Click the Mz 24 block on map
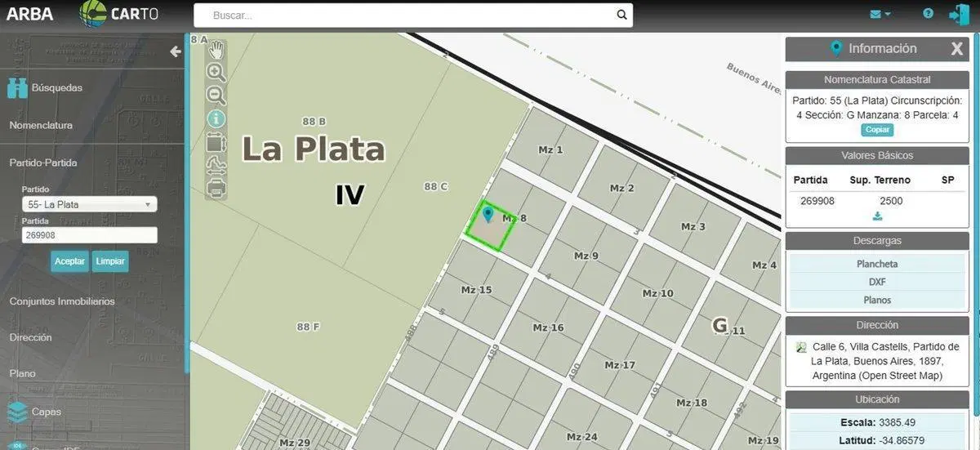The height and width of the screenshot is (450, 980). (582, 437)
